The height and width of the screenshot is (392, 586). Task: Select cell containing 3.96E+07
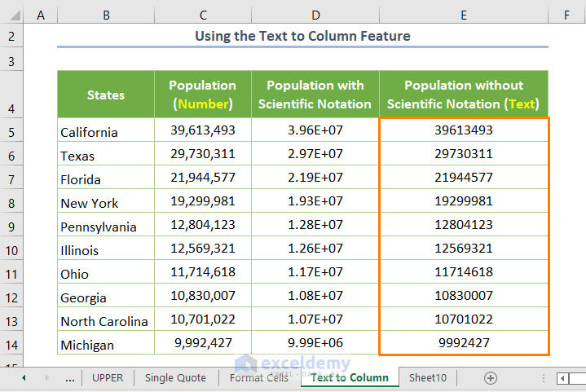click(x=315, y=130)
